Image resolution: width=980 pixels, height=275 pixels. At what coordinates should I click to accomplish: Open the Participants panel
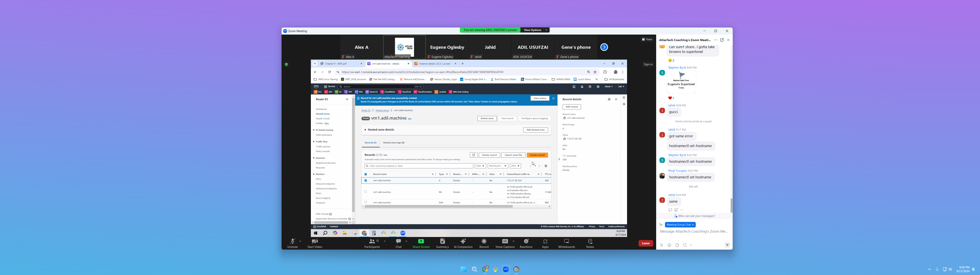coord(372,241)
